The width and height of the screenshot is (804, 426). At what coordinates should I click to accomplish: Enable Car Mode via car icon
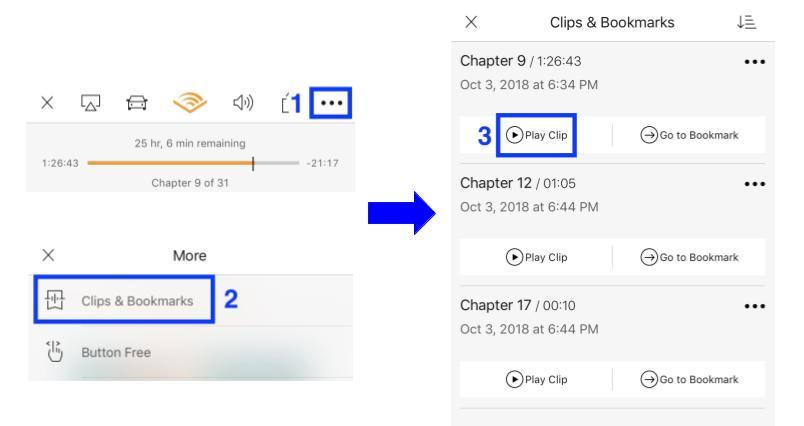coord(137,103)
